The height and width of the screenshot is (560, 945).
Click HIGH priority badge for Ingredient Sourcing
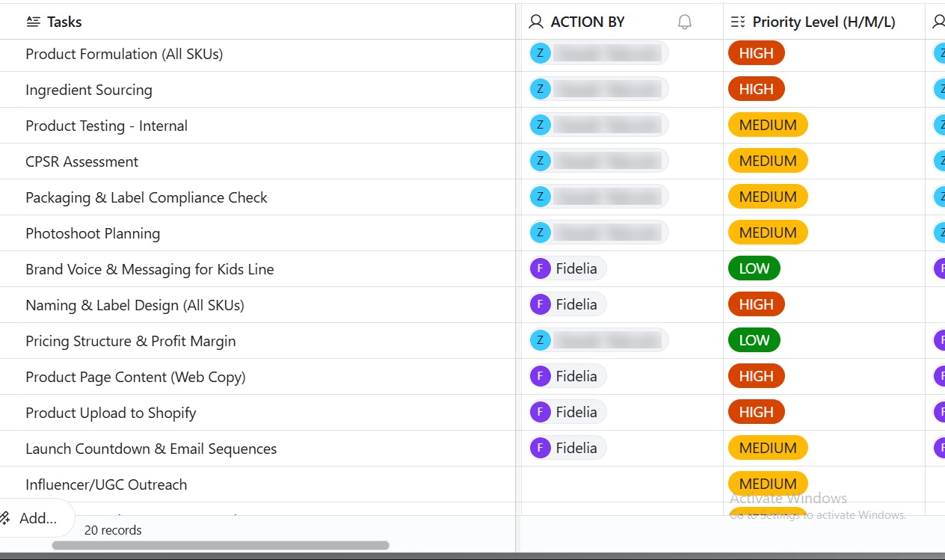coord(756,89)
